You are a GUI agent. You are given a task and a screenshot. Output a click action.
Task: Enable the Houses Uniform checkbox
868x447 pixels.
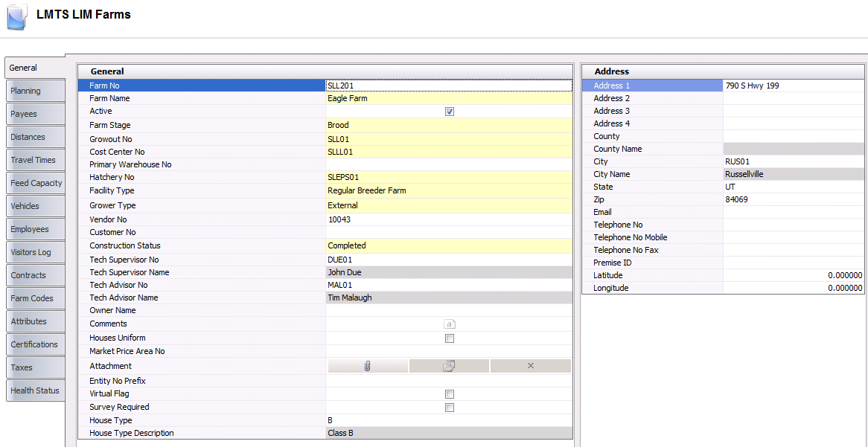pyautogui.click(x=450, y=338)
